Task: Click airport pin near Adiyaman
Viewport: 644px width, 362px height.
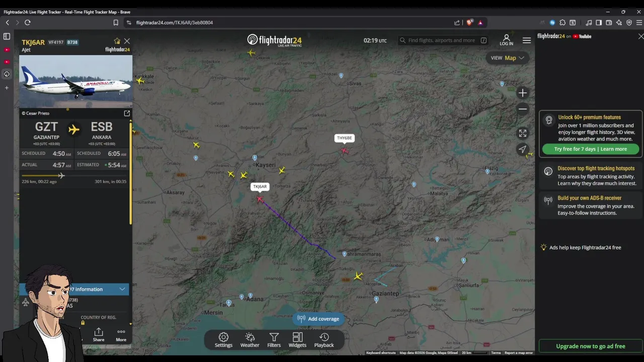Action: pyautogui.click(x=437, y=239)
